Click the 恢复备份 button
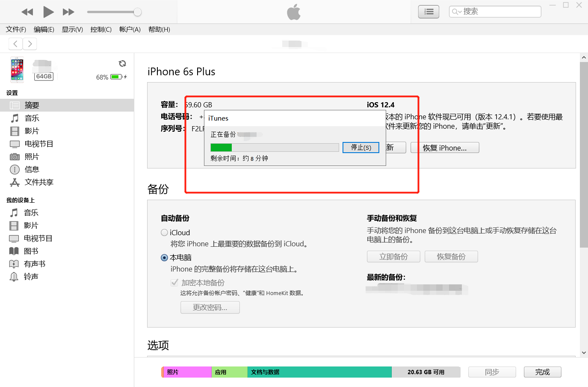Image resolution: width=588 pixels, height=387 pixels. pyautogui.click(x=451, y=257)
